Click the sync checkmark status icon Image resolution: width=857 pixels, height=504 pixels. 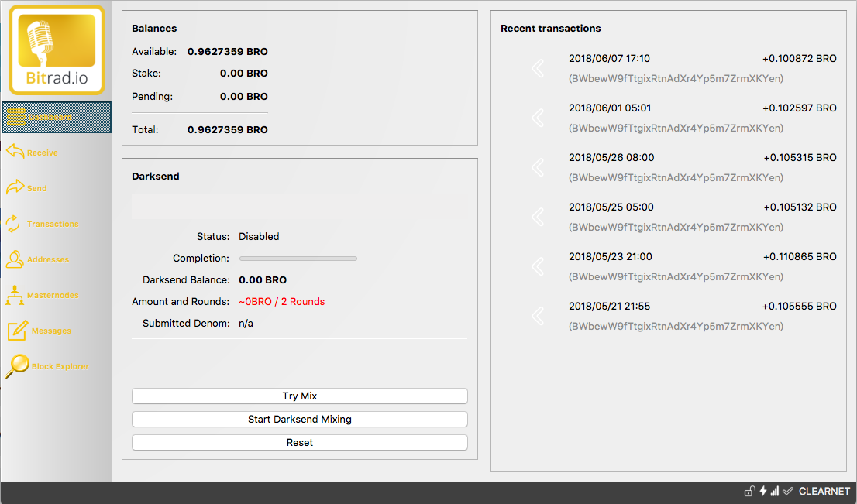(788, 491)
